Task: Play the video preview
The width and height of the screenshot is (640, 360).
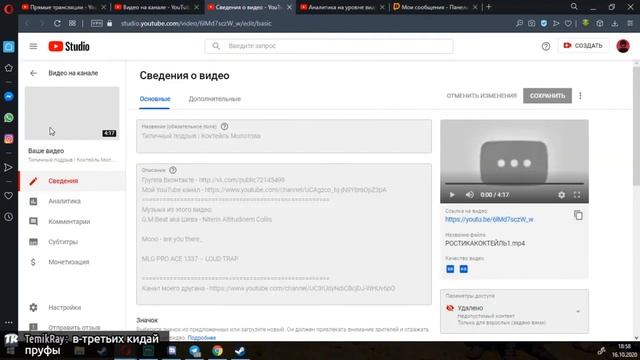Action: pyautogui.click(x=452, y=195)
